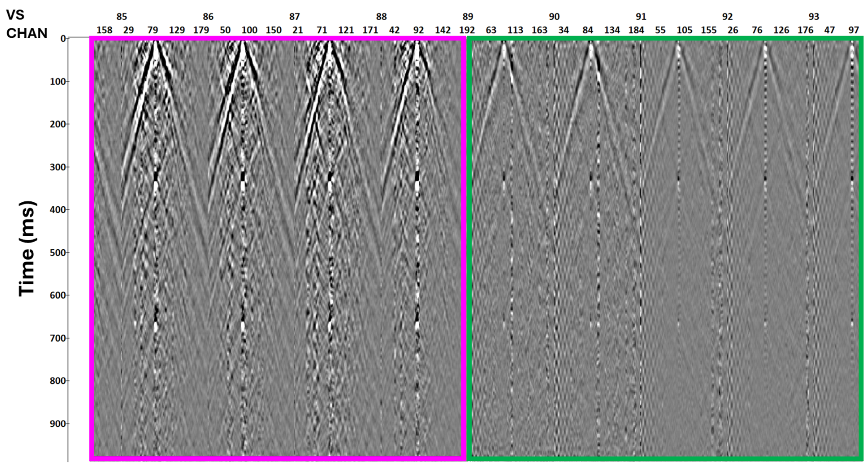Select virtual source number 87

[x=294, y=17]
